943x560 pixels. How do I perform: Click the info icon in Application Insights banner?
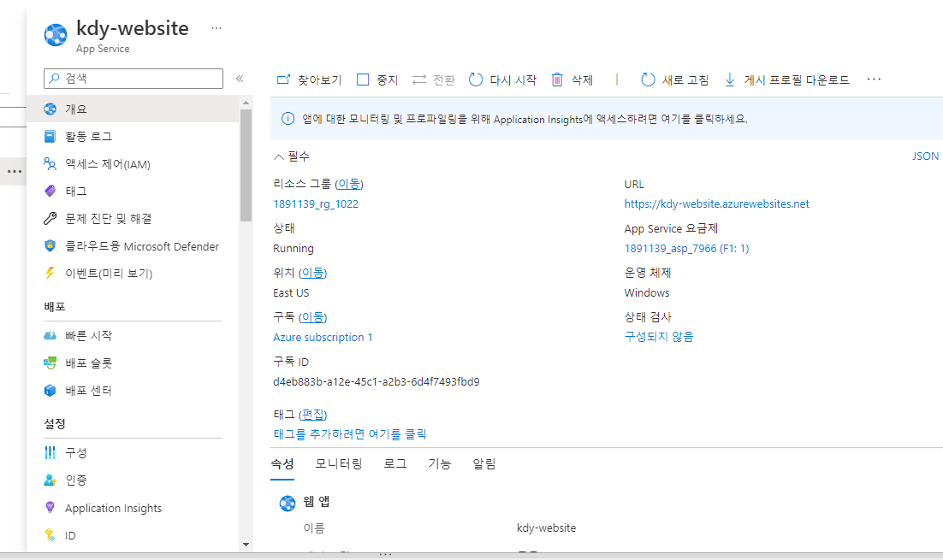[x=288, y=119]
